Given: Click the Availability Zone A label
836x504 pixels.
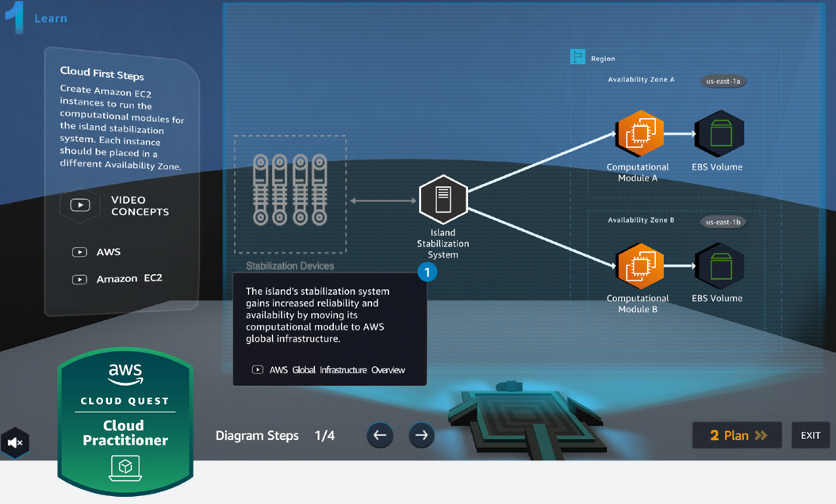Looking at the screenshot, I should 641,79.
